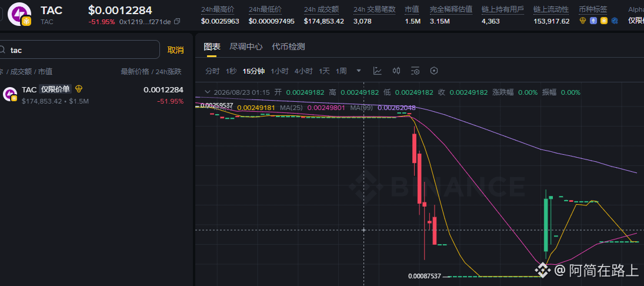
Task: Sort by 成交额 column header
Action: pos(21,72)
